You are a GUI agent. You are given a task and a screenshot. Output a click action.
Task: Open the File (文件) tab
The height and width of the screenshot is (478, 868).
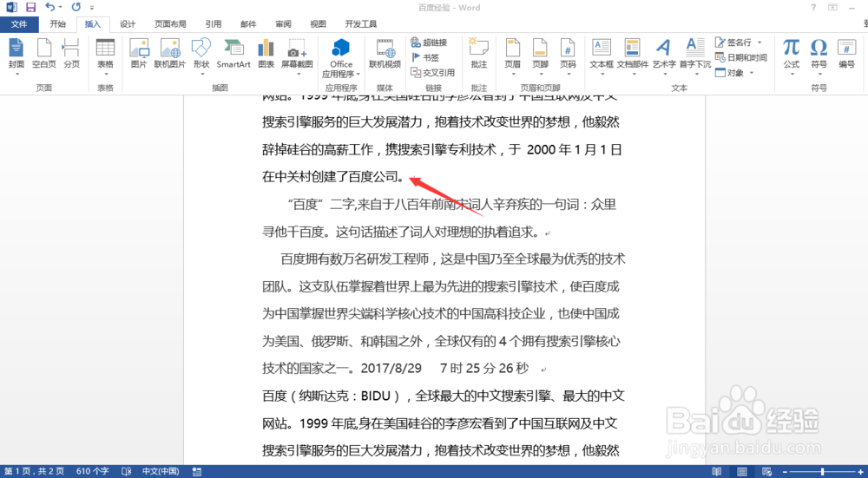coord(19,23)
